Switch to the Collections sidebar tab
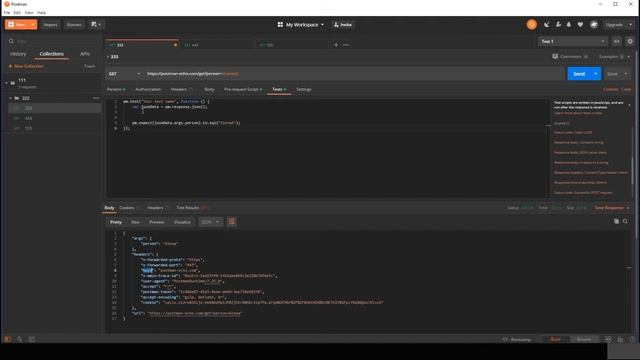 pos(51,54)
